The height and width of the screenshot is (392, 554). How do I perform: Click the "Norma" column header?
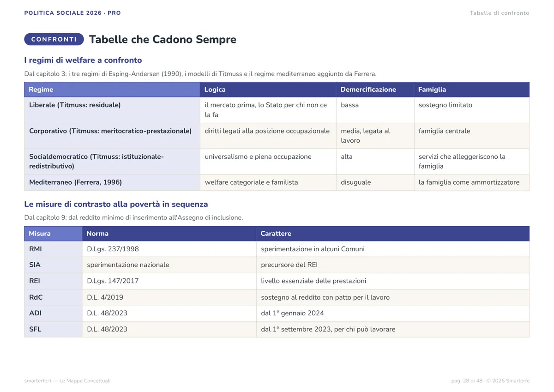pos(169,234)
